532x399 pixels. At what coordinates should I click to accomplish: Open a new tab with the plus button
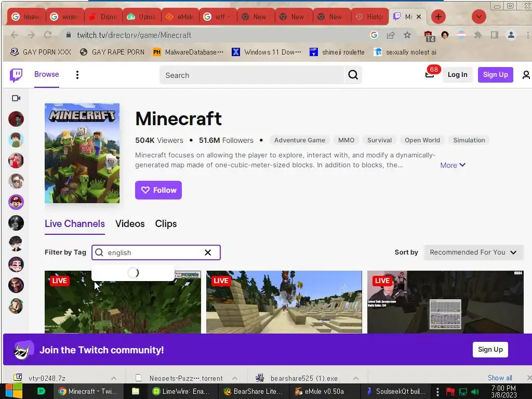point(438,17)
